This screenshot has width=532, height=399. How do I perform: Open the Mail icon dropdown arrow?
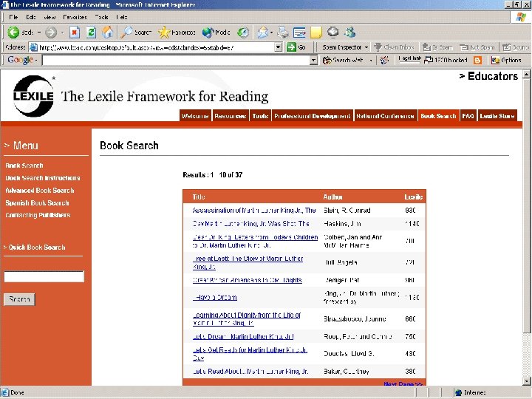pyautogui.click(x=271, y=33)
